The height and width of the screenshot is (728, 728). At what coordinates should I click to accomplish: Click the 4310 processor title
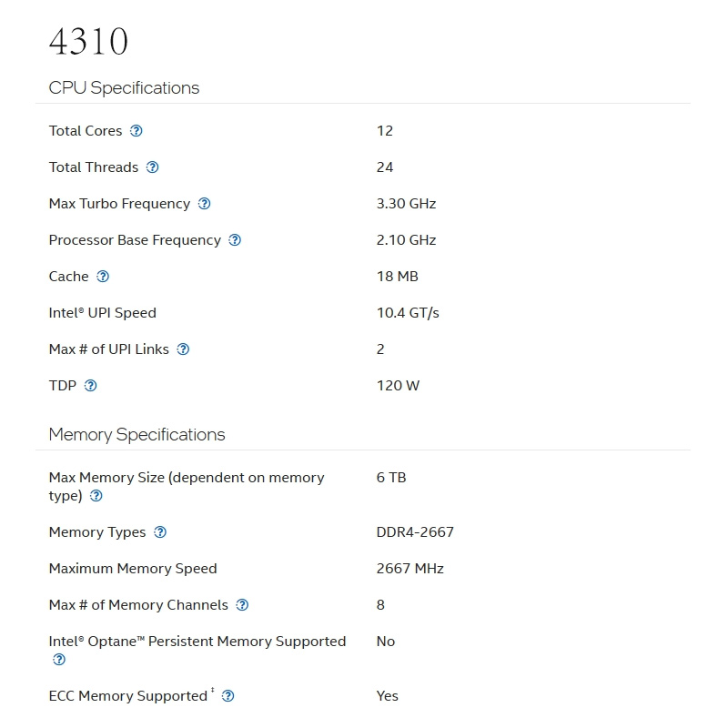(x=88, y=42)
